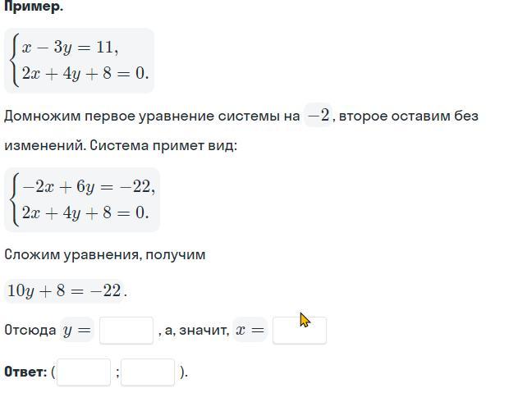Click the text Система примет вид
This screenshot has width=532, height=411.
[x=163, y=146]
